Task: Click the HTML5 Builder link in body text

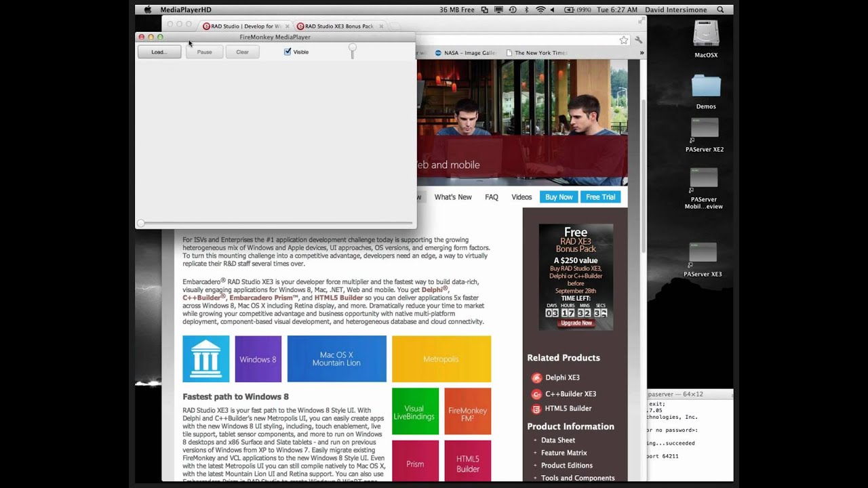Action: (x=338, y=298)
